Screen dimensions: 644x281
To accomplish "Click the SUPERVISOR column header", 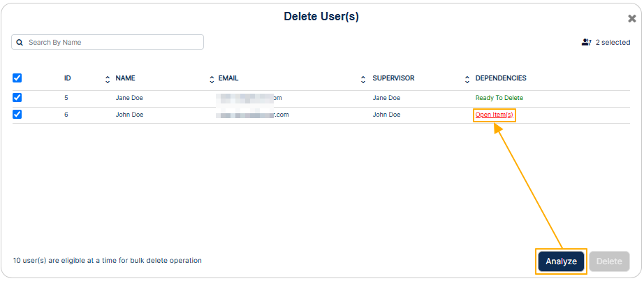I will 393,78.
